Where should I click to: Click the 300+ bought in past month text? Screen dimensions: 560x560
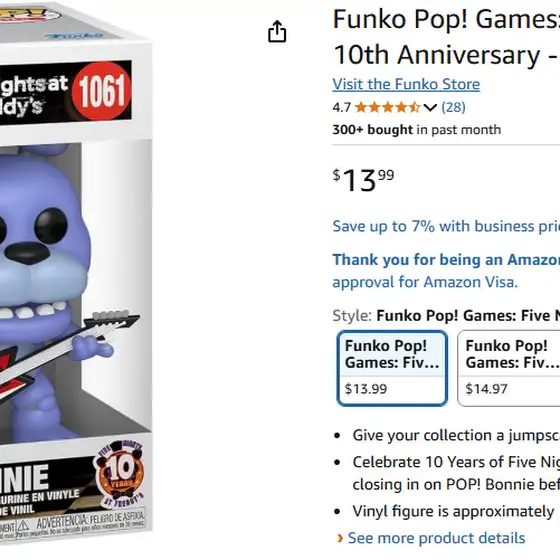(416, 130)
